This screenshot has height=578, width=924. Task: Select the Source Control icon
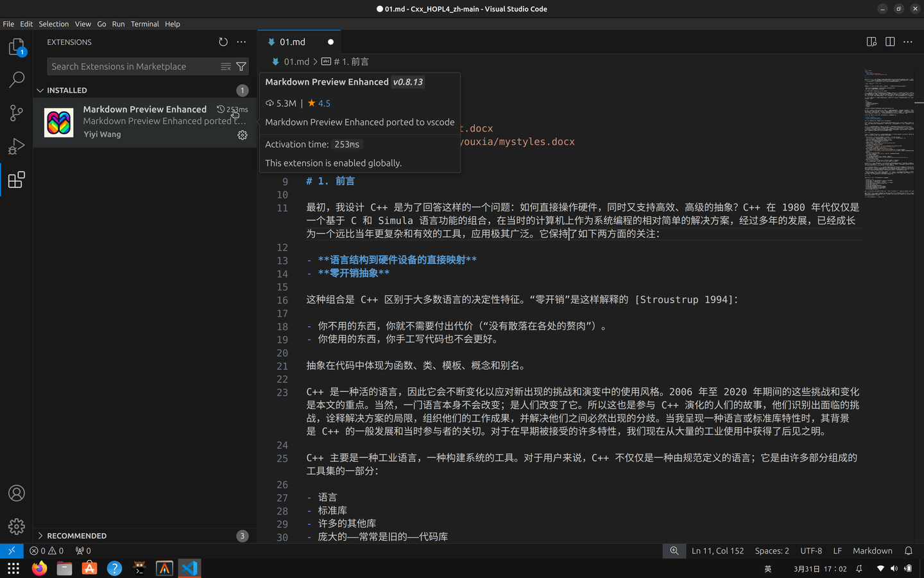(x=16, y=113)
